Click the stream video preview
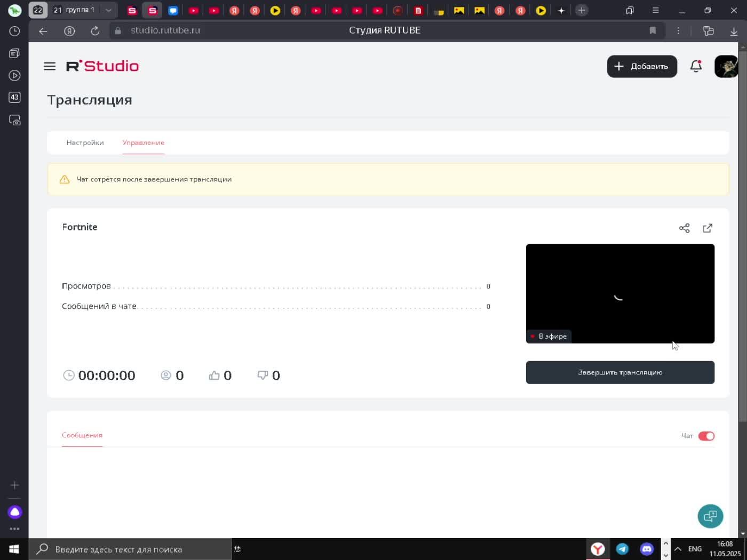This screenshot has height=560, width=747. [x=620, y=294]
